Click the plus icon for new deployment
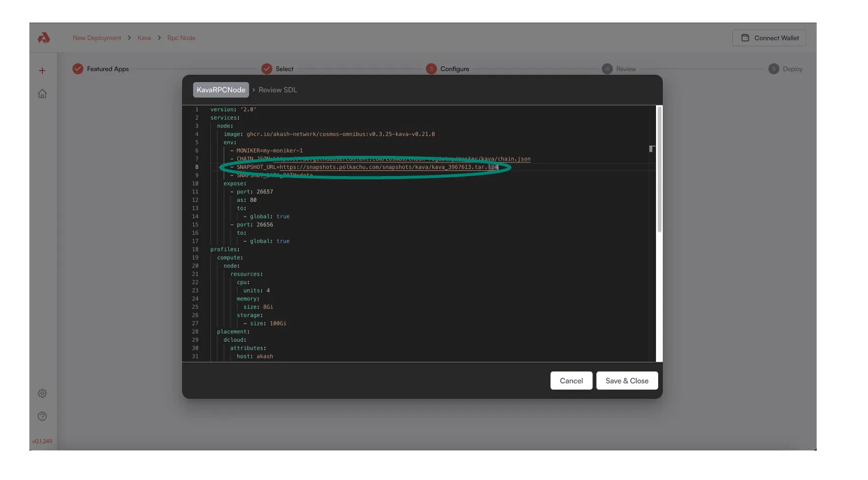The image size is (868, 480). 42,71
